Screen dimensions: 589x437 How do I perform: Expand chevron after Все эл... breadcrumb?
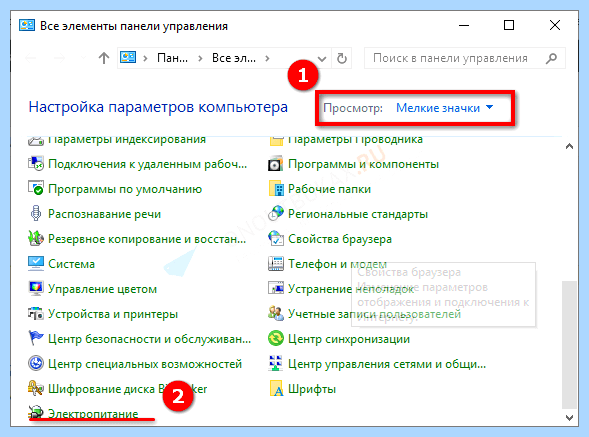pos(267,58)
